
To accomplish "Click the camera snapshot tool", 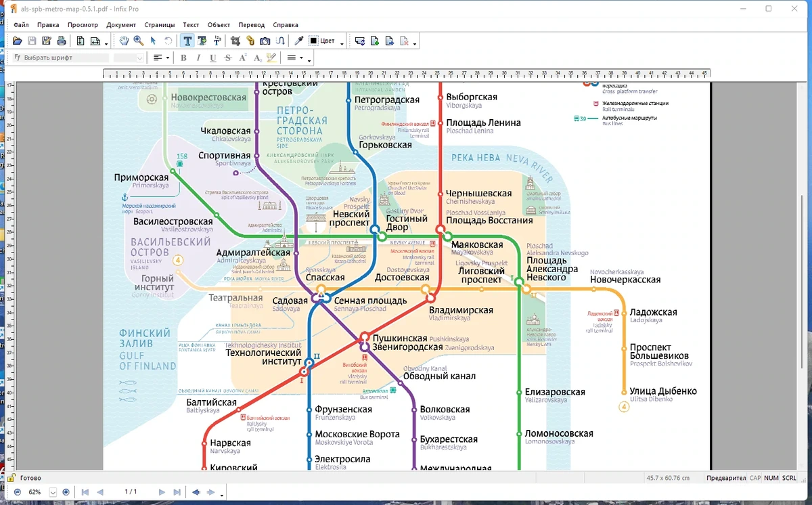I will 265,41.
